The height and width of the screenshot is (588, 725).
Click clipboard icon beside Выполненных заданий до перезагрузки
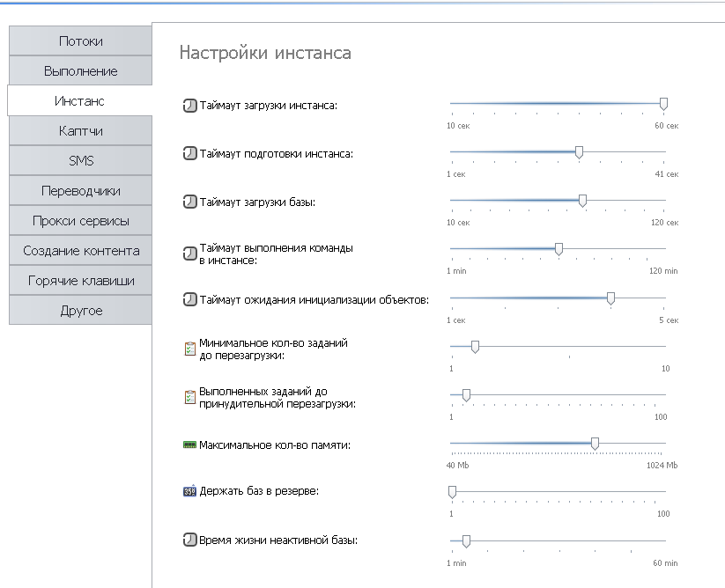point(189,397)
